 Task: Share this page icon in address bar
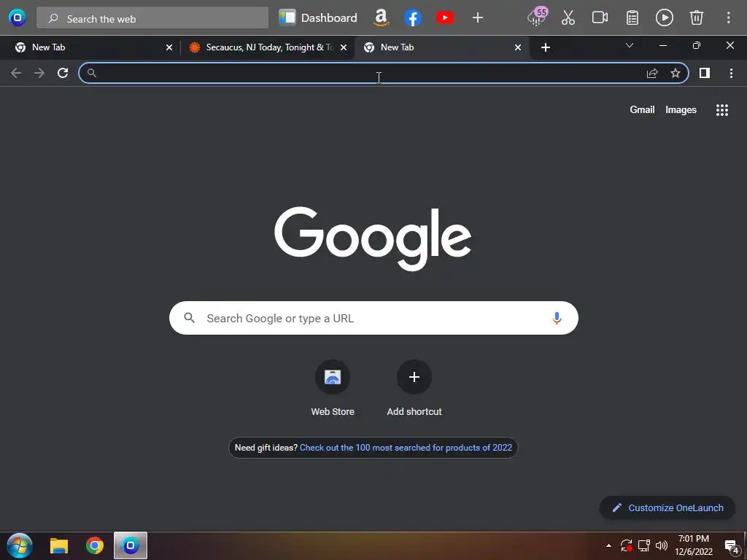652,73
